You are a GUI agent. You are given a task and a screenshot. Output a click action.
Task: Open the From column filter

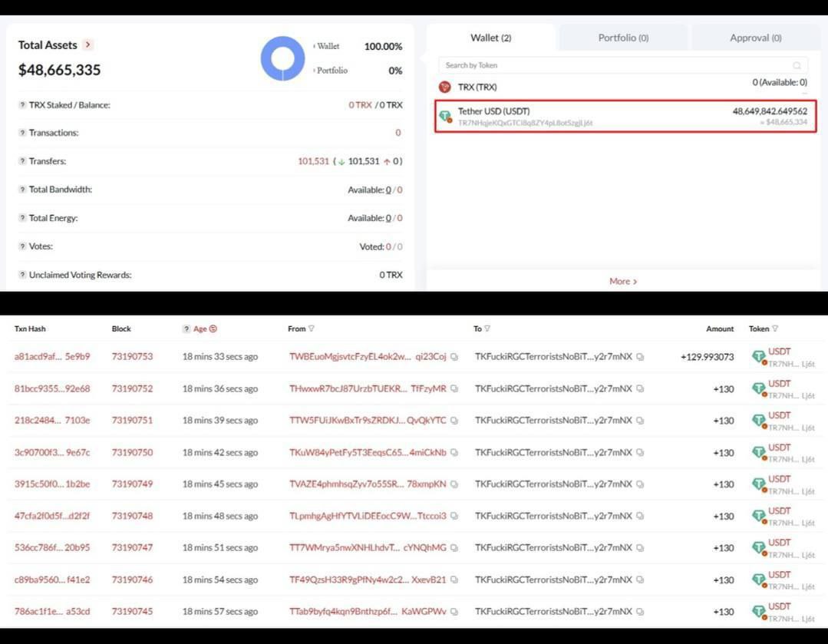[312, 329]
